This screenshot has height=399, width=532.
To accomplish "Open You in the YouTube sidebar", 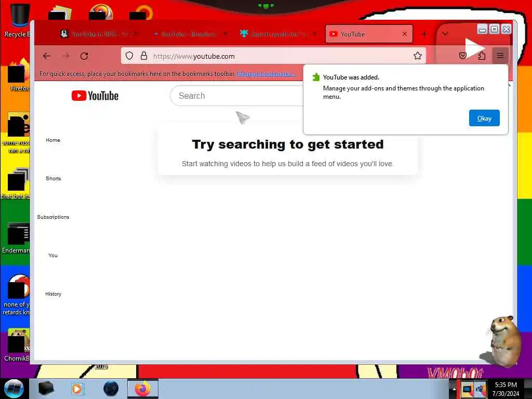I will 53,255.
